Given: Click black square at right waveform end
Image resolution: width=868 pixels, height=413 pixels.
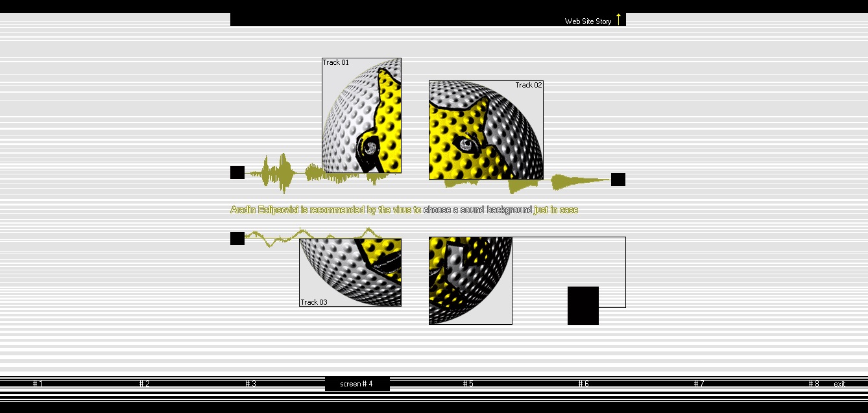Looking at the screenshot, I should click(618, 180).
